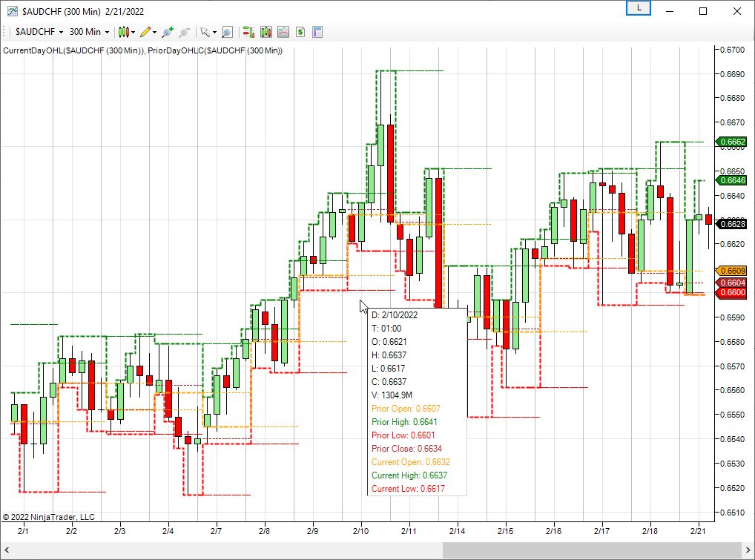Toggle the L instrument link button
Image resolution: width=755 pixels, height=560 pixels.
tap(638, 7)
